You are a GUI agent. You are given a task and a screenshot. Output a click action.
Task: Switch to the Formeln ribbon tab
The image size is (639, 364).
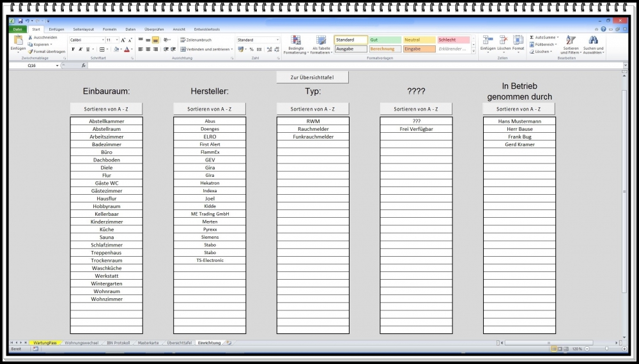pyautogui.click(x=109, y=29)
